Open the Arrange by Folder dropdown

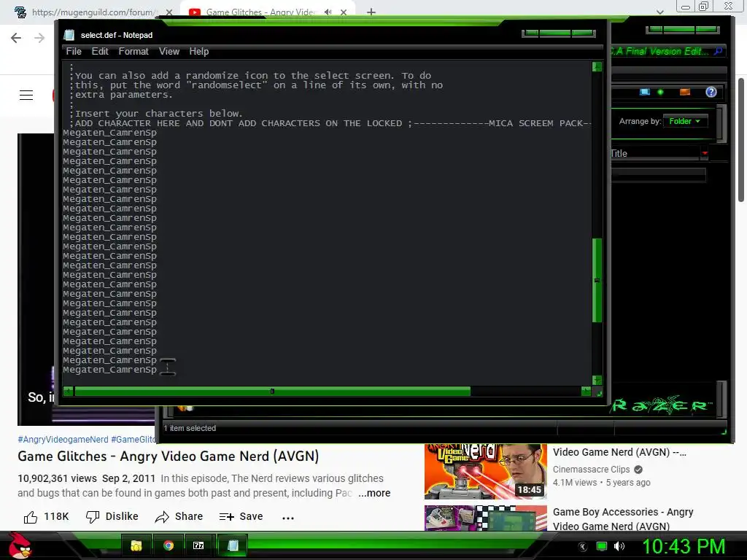click(684, 122)
